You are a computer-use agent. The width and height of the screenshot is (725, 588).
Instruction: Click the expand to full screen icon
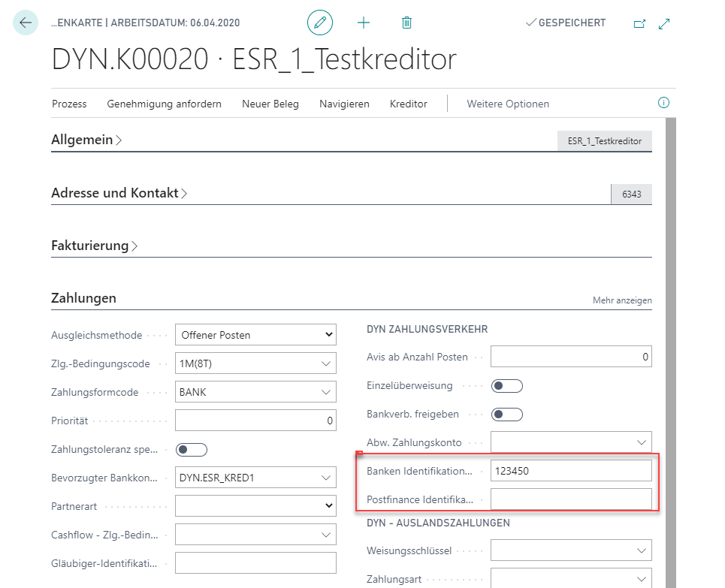coord(664,23)
